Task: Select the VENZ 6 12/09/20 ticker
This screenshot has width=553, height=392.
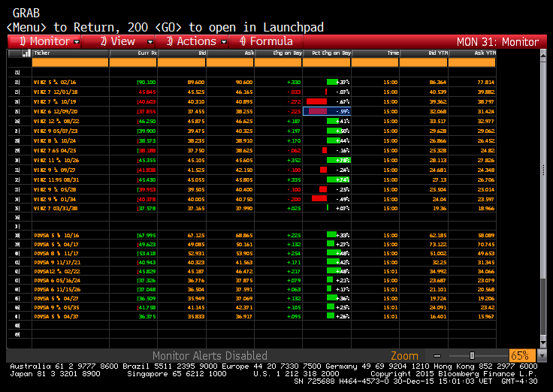Action: [56, 111]
